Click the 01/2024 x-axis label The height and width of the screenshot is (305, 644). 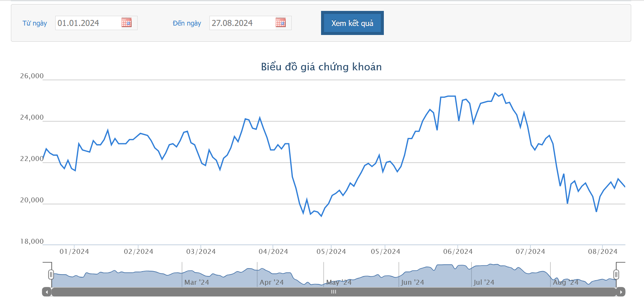click(x=74, y=252)
